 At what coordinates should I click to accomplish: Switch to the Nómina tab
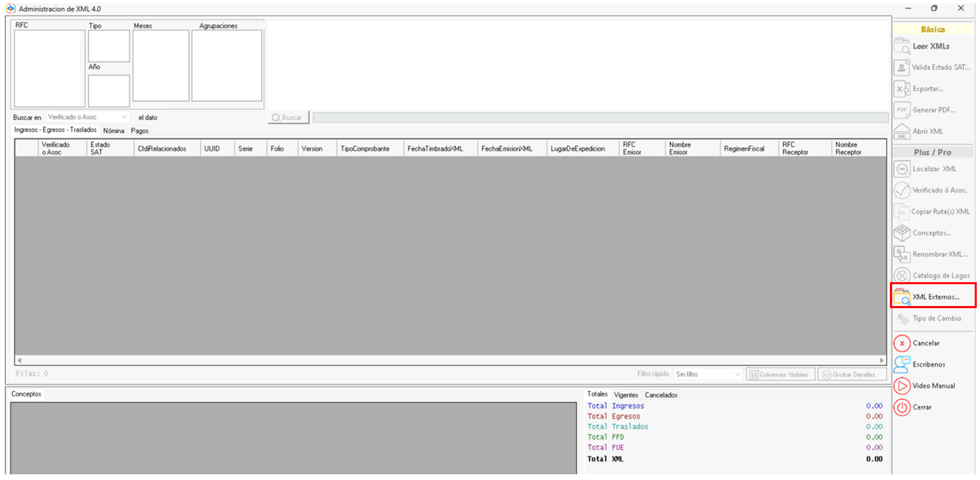click(x=114, y=131)
